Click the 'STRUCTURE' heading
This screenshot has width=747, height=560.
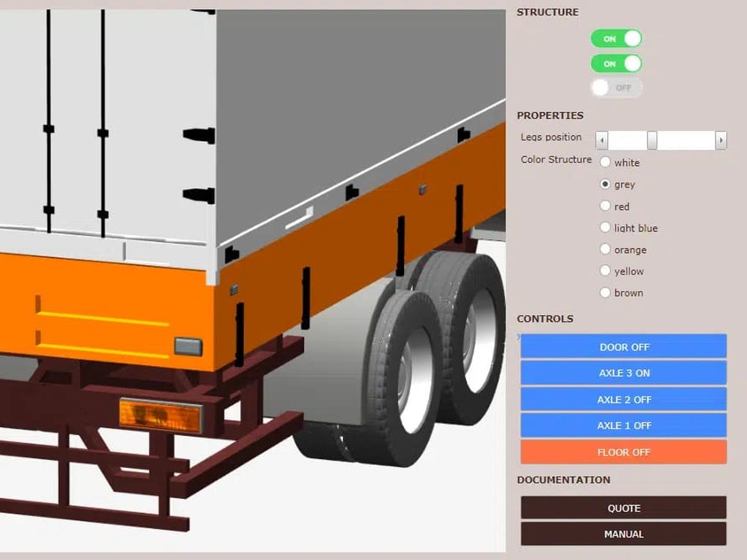(x=548, y=12)
